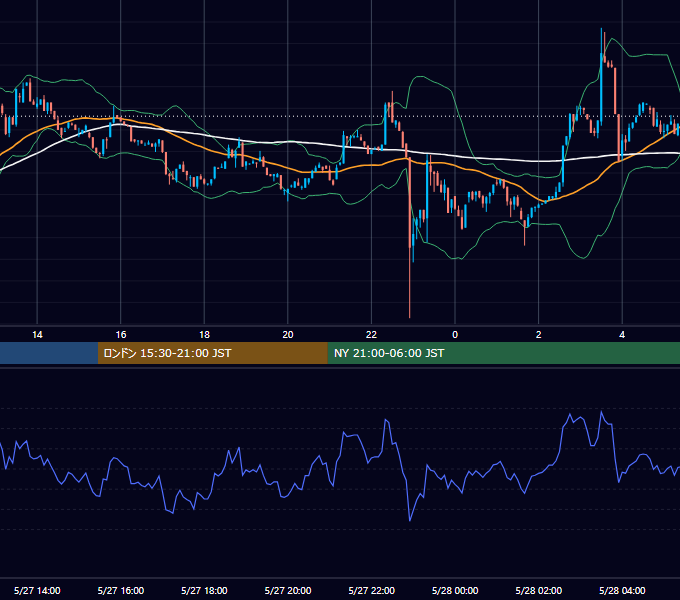Screen dimensions: 680x600
Task: Click the blue session bar before London
Action: 49,353
